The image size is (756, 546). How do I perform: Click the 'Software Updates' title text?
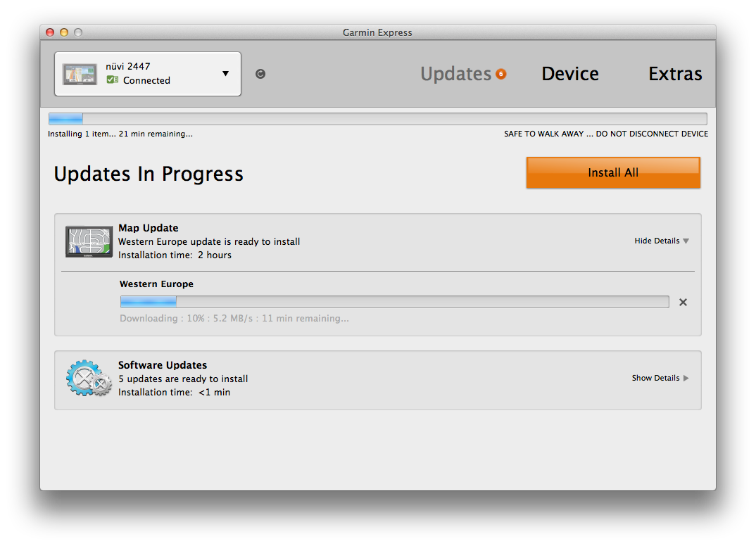pyautogui.click(x=163, y=365)
